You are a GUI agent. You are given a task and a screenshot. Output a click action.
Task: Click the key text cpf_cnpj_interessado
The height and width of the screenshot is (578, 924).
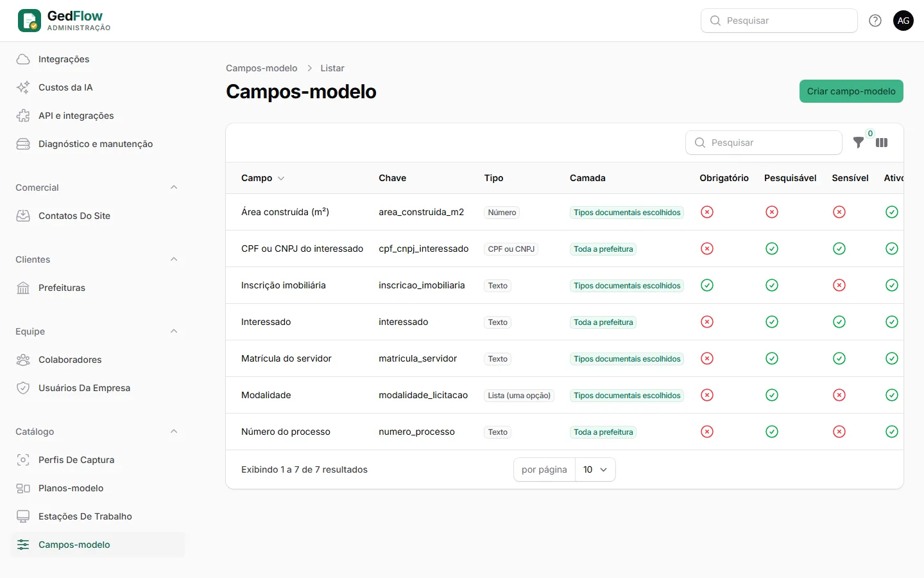(x=424, y=249)
